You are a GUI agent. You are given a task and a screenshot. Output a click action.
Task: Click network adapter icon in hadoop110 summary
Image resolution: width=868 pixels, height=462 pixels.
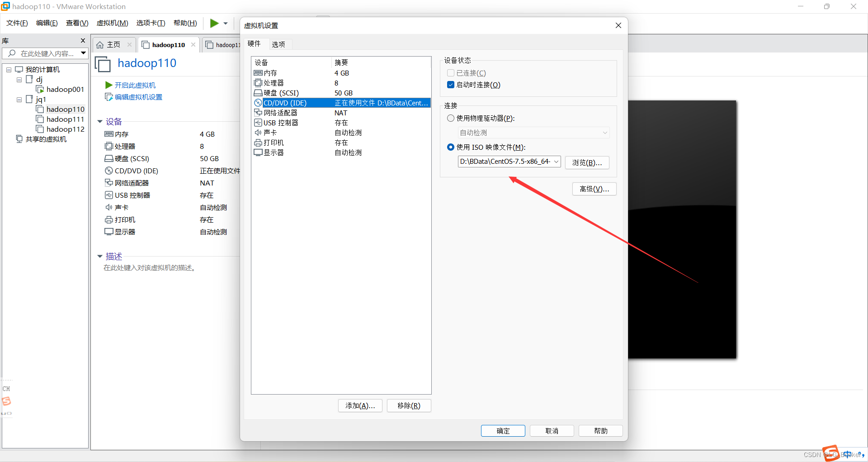coord(109,183)
